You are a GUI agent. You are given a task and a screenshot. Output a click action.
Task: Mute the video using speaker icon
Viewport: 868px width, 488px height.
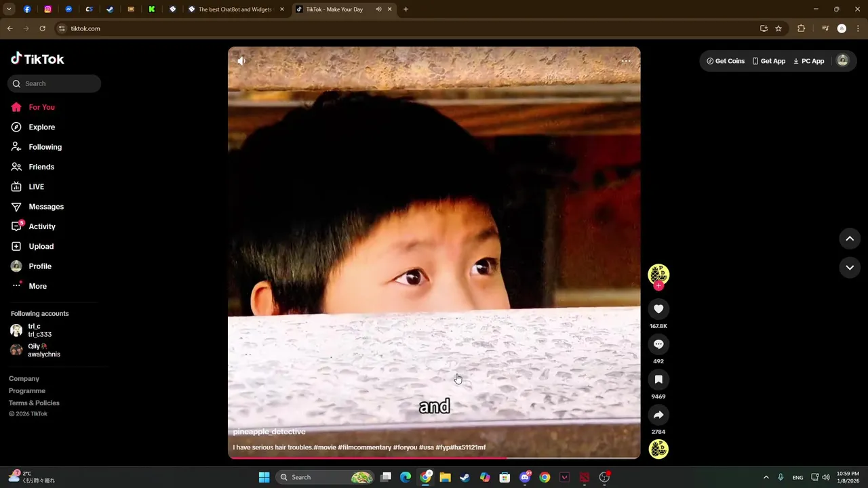[241, 61]
